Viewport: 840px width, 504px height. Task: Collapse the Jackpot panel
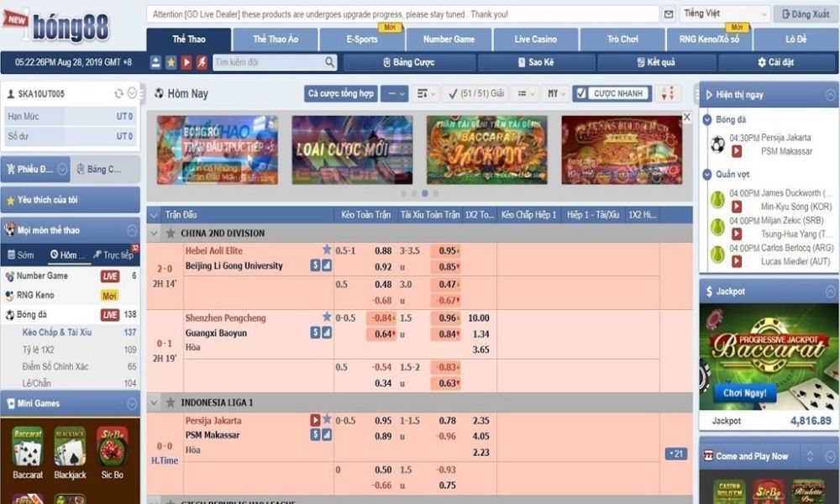point(830,291)
